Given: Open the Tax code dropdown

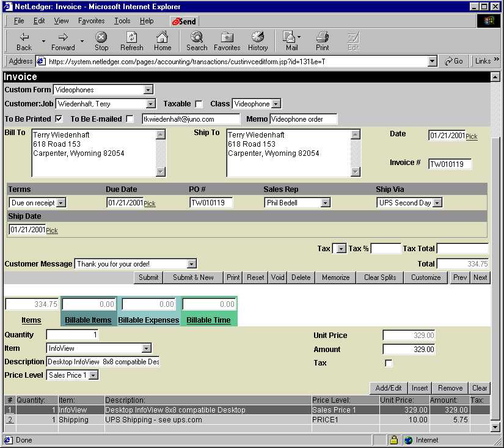Looking at the screenshot, I should 341,249.
